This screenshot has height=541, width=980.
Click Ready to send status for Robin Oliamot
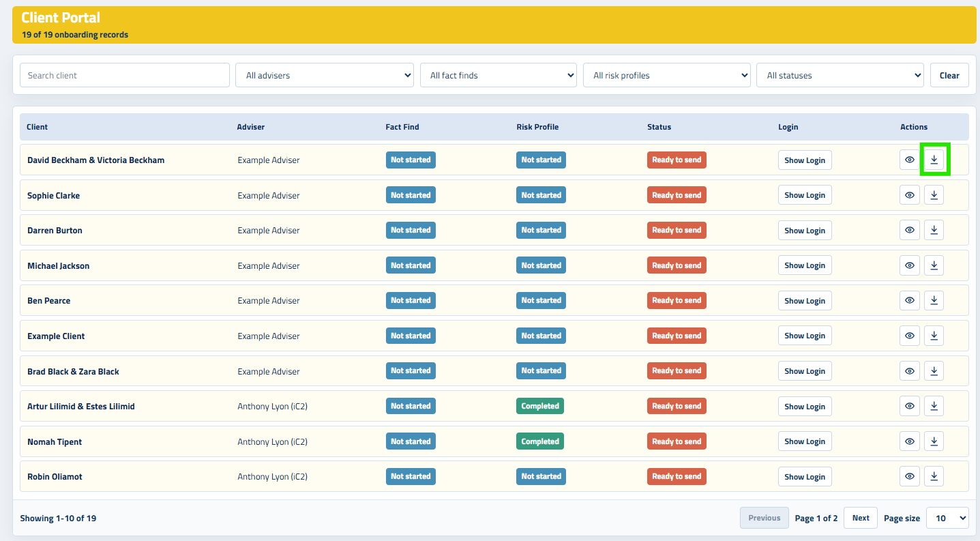[x=677, y=476]
